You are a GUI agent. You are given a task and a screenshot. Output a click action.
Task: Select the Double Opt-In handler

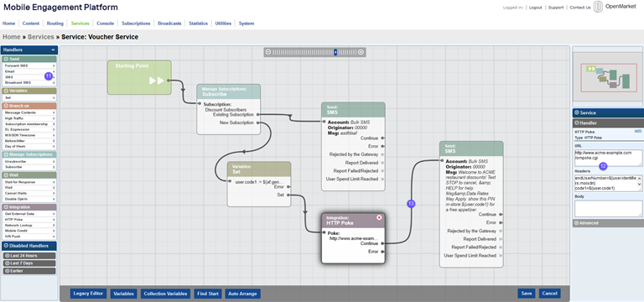click(29, 199)
